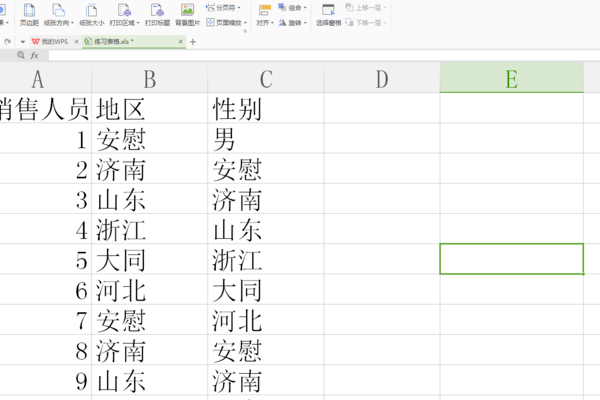
Task: Open page scaling (页面缩放) options
Action: 226,23
